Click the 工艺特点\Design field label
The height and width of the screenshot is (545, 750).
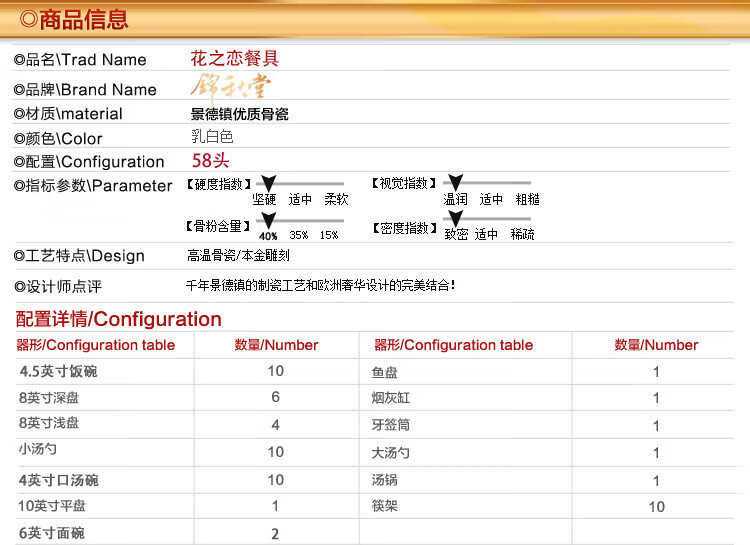pyautogui.click(x=79, y=256)
